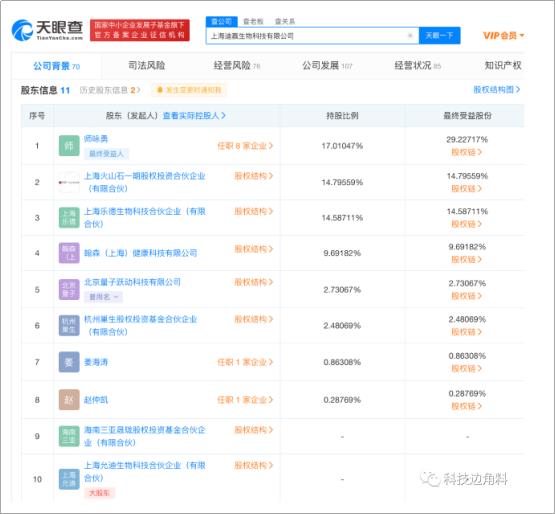556x514 pixels.
Task: Expand 任职 8 家企业 for 师咏勇
Action: click(245, 146)
